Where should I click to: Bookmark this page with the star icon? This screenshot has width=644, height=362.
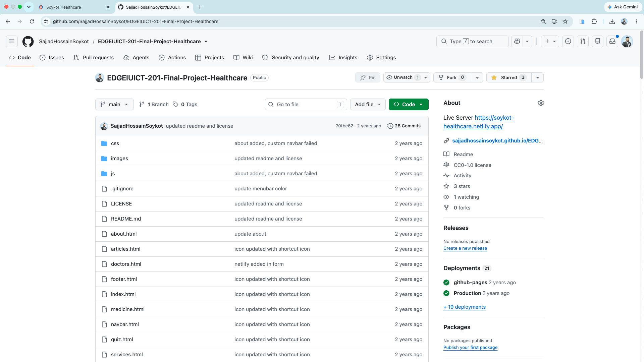click(x=565, y=21)
